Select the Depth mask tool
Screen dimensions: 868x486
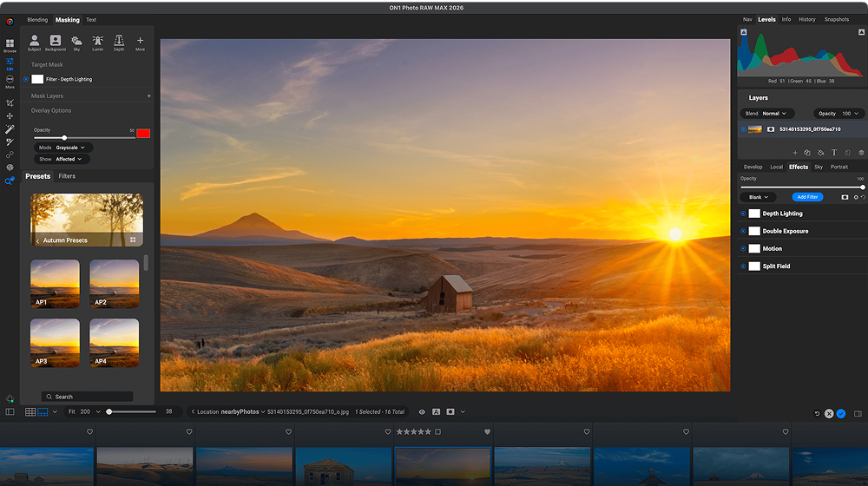pyautogui.click(x=119, y=43)
